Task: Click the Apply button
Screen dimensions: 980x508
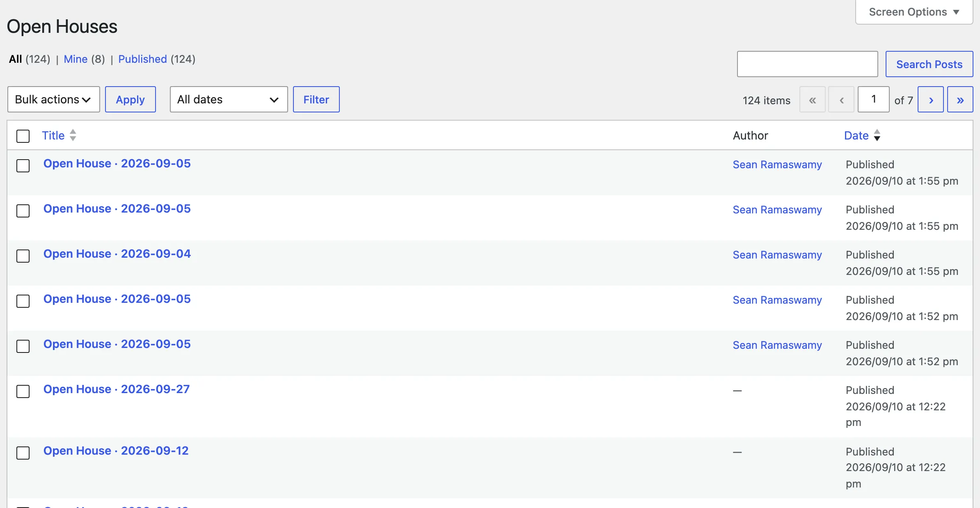Action: tap(130, 99)
